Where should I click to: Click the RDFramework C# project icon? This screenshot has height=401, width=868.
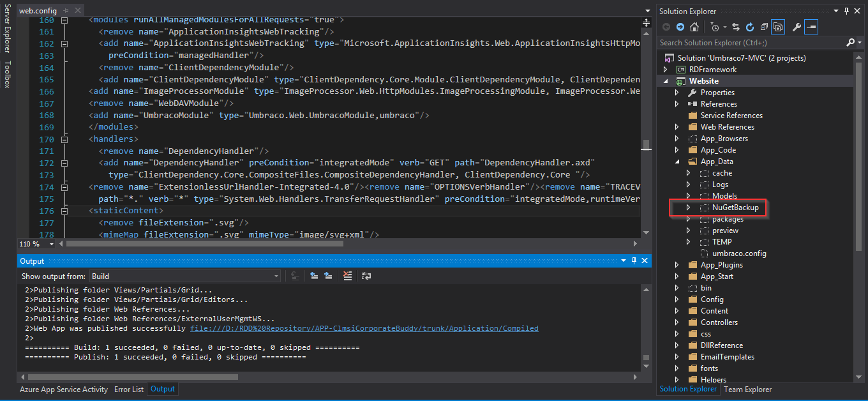pos(680,69)
